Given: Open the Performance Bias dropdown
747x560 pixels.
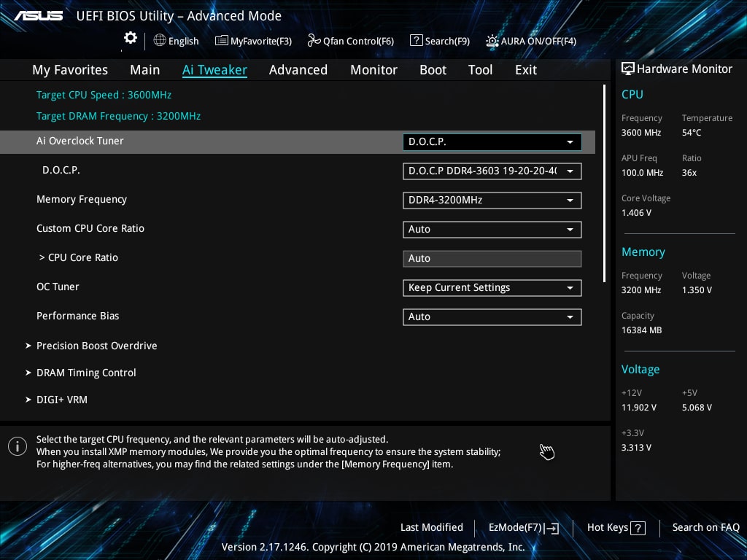Looking at the screenshot, I should point(492,316).
